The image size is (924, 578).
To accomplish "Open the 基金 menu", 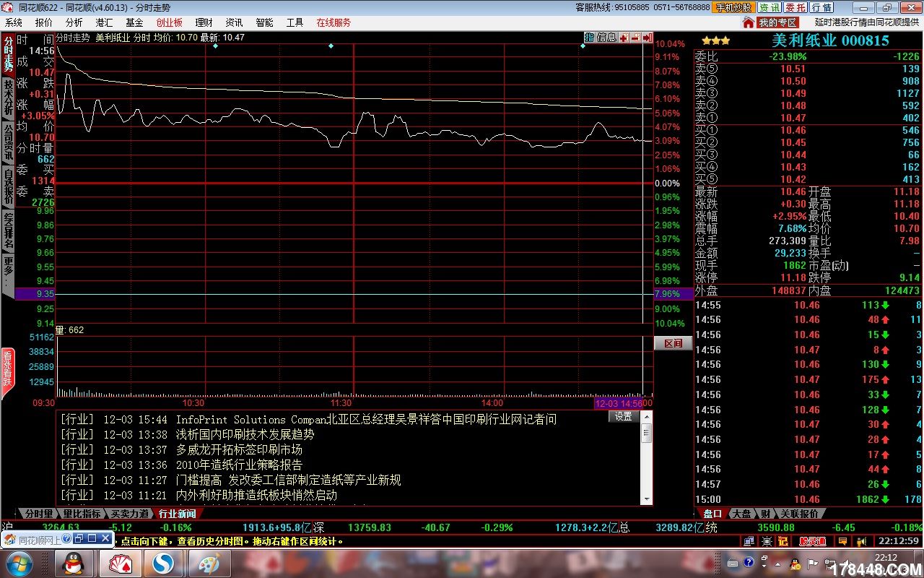I will (x=134, y=22).
